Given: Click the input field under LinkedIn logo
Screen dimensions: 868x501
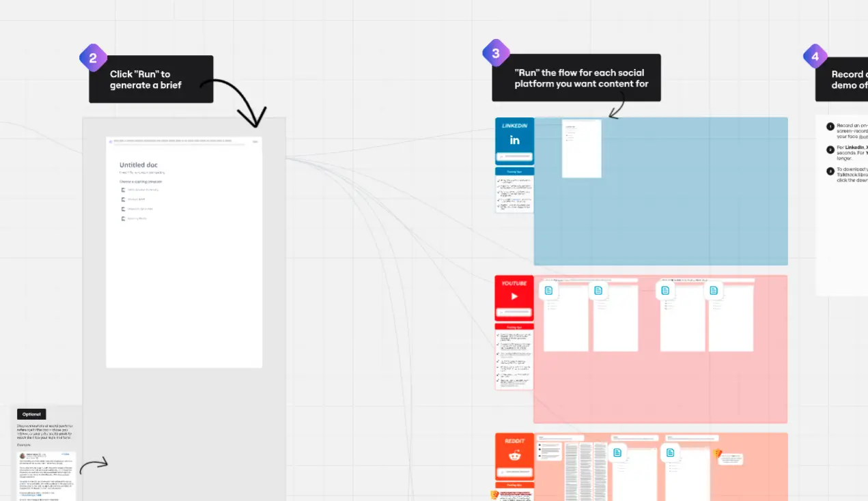Looking at the screenshot, I should click(x=514, y=156).
